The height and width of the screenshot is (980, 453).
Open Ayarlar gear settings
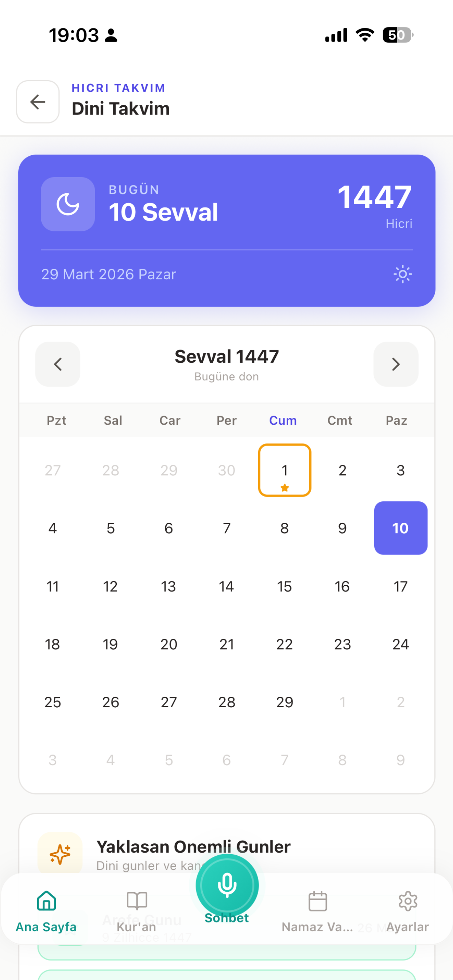pos(408,911)
